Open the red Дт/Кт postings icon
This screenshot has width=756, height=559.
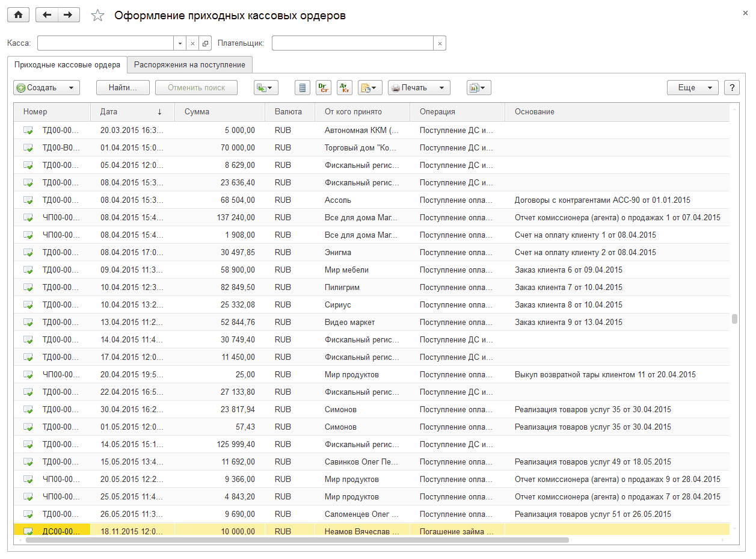[x=345, y=88]
